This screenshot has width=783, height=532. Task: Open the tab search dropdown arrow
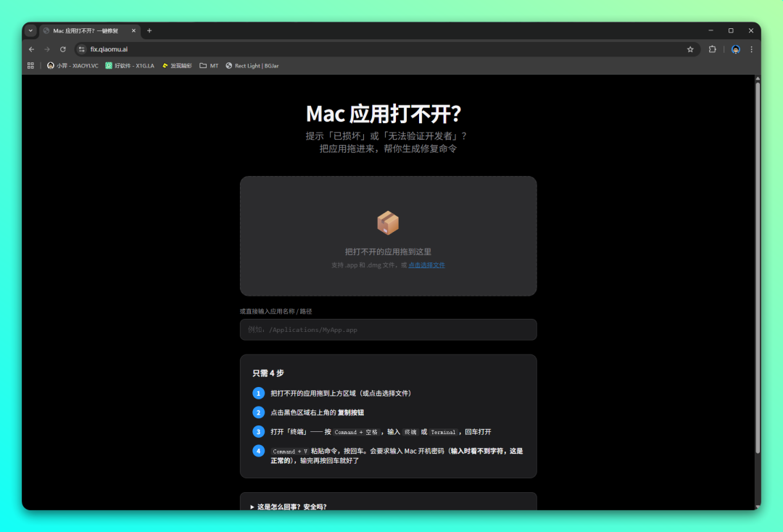(30, 30)
